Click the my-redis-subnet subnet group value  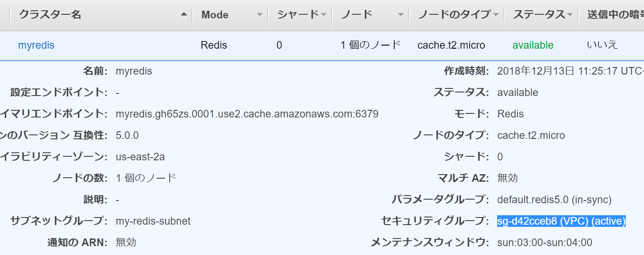coord(153,221)
